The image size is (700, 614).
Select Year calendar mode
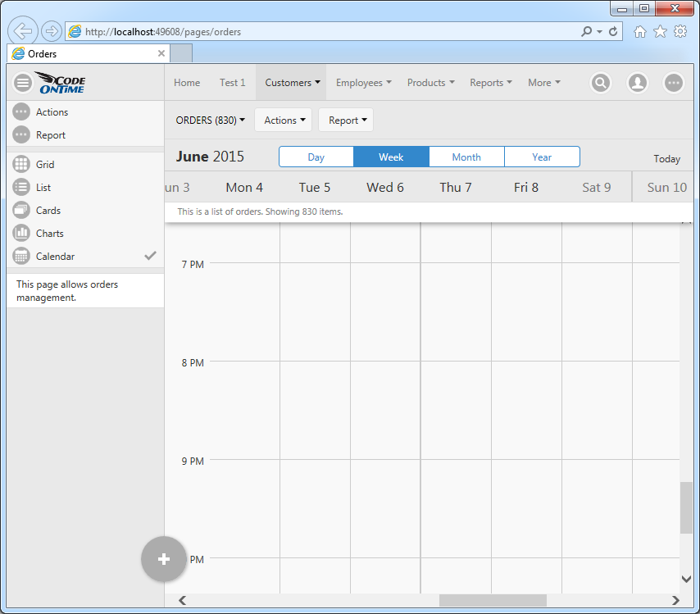pyautogui.click(x=542, y=157)
